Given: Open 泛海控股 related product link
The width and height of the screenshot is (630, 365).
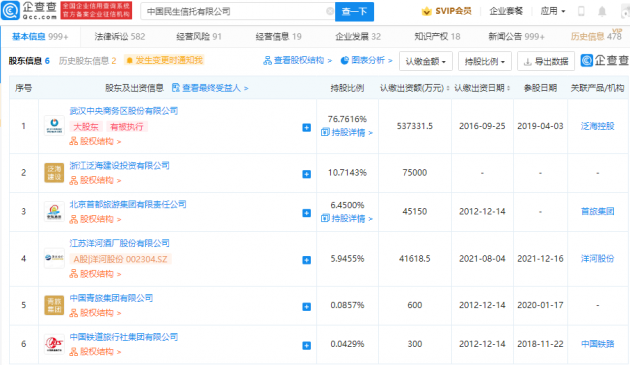Looking at the screenshot, I should pos(597,126).
